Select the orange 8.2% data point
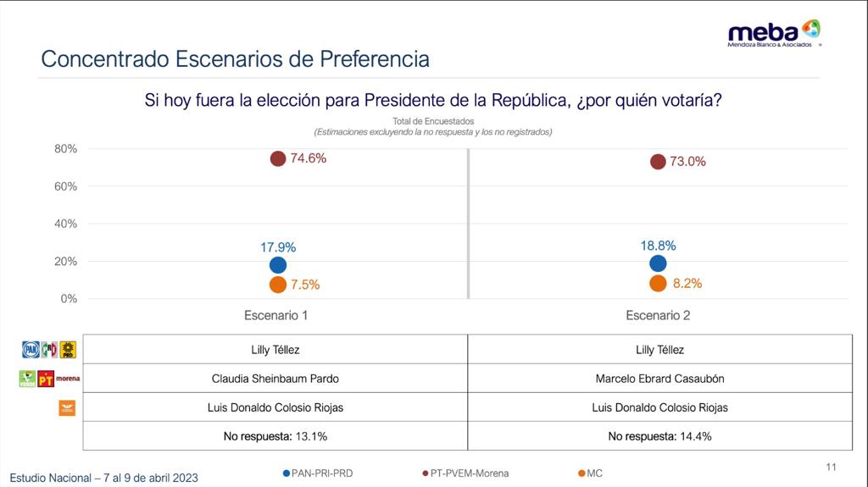This screenshot has width=868, height=487. pyautogui.click(x=658, y=284)
